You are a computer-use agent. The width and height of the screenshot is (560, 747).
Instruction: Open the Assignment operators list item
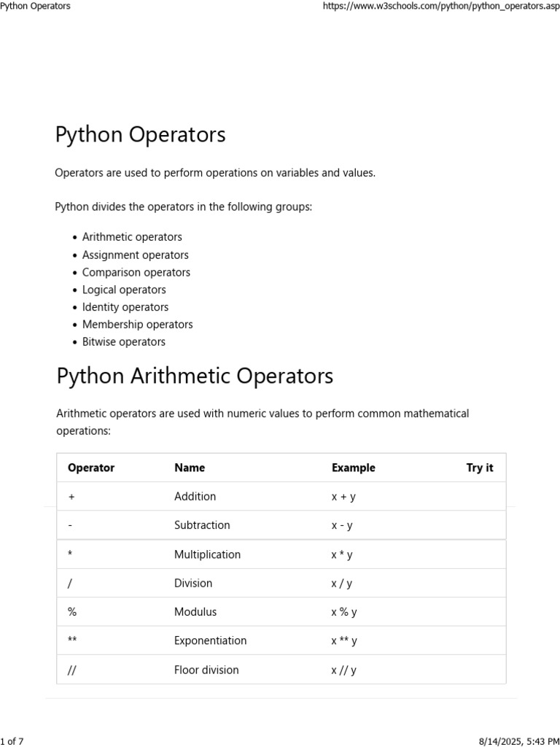pos(135,255)
